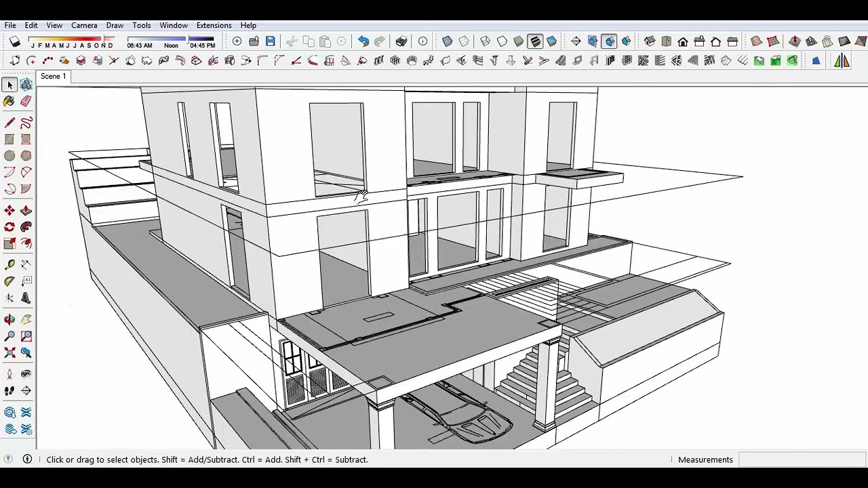The width and height of the screenshot is (868, 488).
Task: Switch to Shaded face style
Action: pos(519,42)
